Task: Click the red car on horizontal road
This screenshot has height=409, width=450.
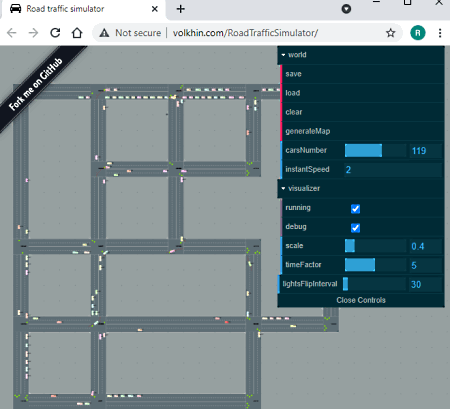Action: [x=227, y=322]
